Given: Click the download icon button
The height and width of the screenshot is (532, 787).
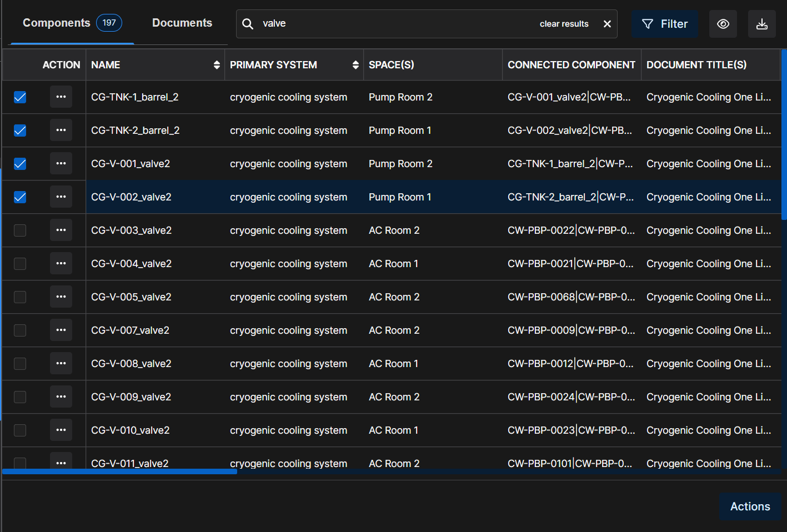Looking at the screenshot, I should click(762, 24).
